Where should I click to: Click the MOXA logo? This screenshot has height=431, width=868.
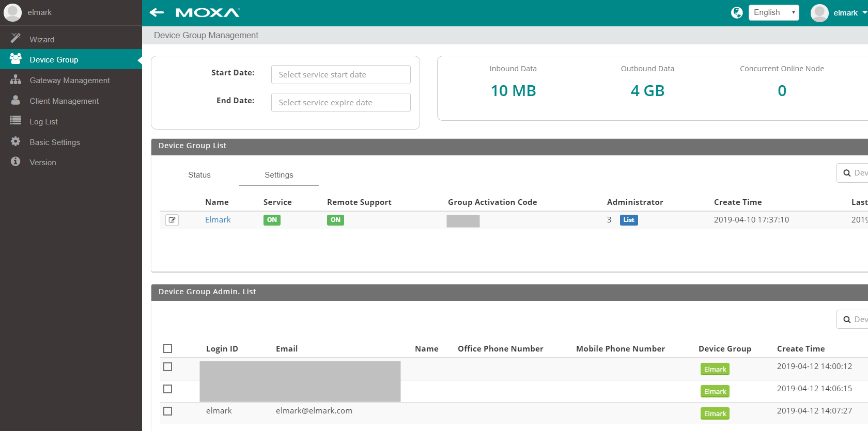[208, 12]
